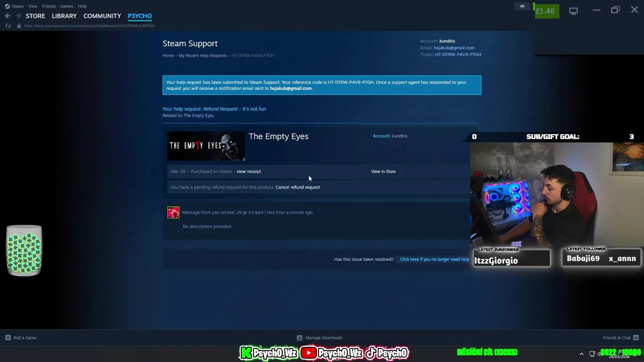This screenshot has height=362, width=644.
Task: Click View in Store link
Action: pyautogui.click(x=383, y=171)
